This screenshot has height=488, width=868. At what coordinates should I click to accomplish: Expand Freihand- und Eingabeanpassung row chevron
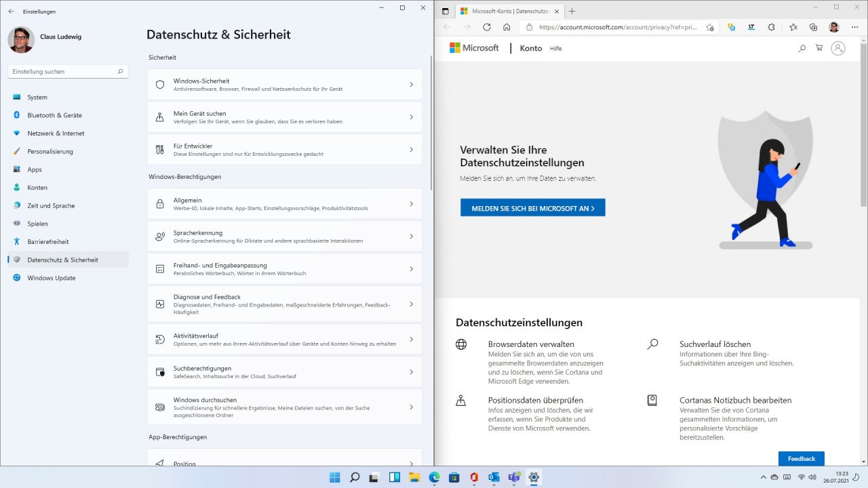tap(411, 269)
